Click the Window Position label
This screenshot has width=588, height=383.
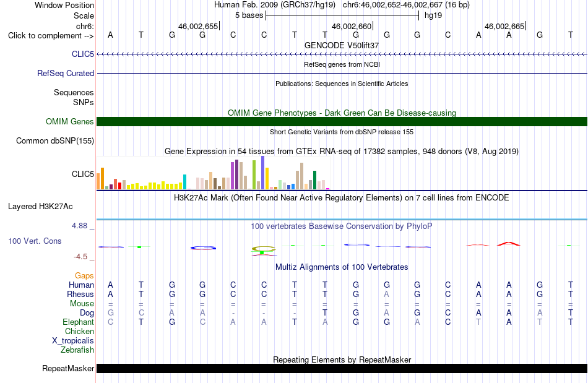64,5
